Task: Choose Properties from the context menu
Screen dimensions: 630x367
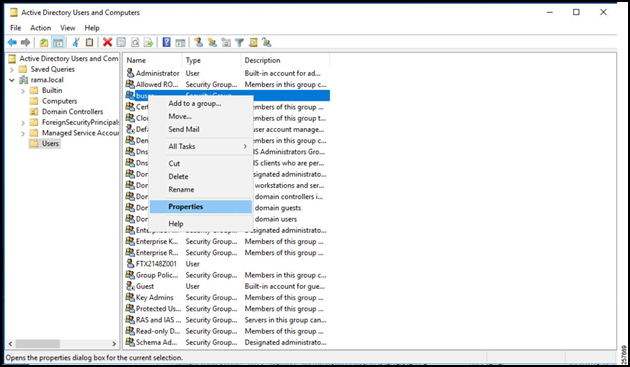Action: coord(201,207)
